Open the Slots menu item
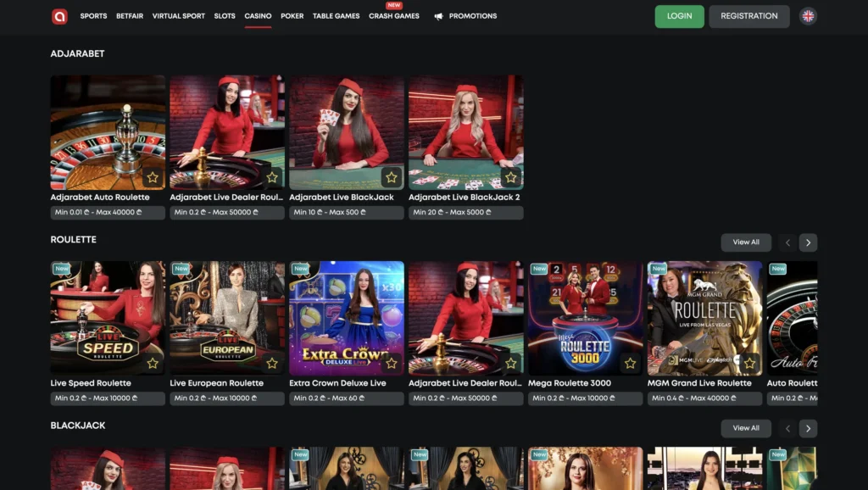868x490 pixels. click(224, 15)
